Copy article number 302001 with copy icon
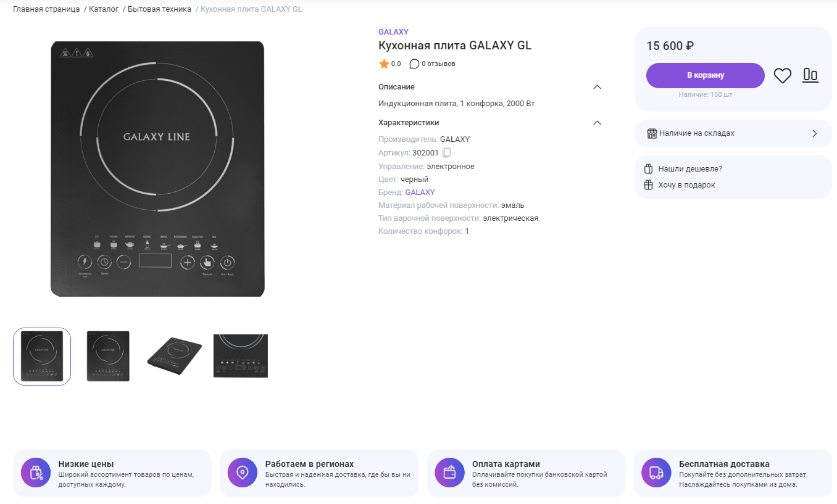The height and width of the screenshot is (504, 837). (x=447, y=153)
